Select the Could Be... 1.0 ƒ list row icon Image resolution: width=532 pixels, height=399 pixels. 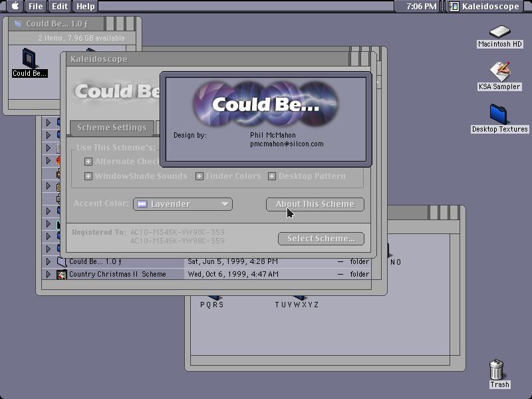coord(61,261)
